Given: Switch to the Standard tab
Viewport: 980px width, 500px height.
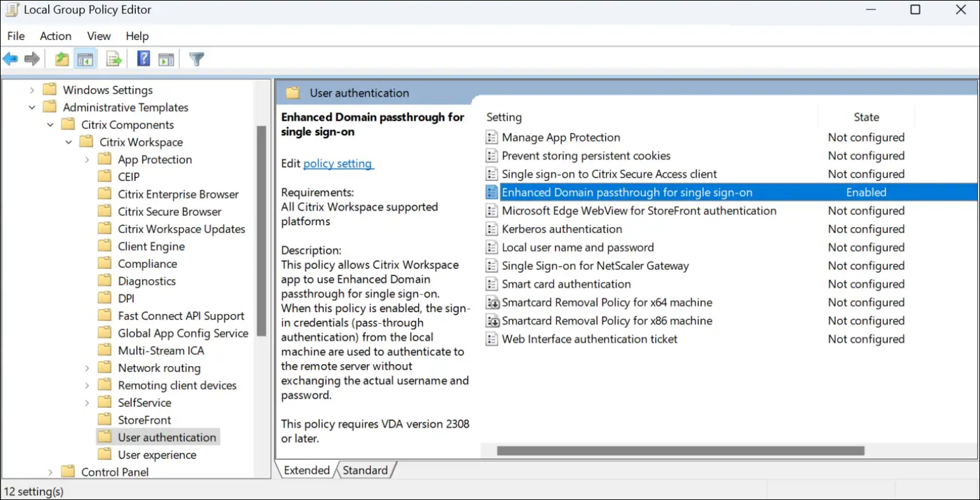Looking at the screenshot, I should coord(365,470).
